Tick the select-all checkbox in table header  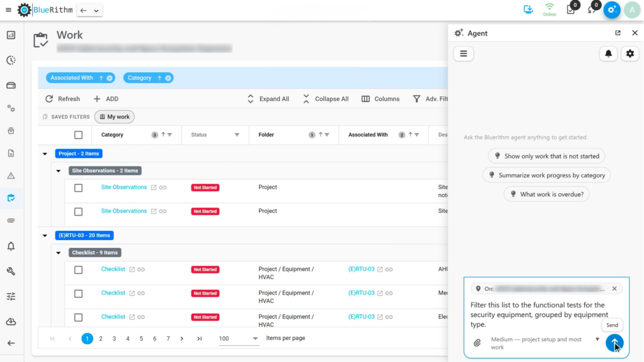[78, 135]
